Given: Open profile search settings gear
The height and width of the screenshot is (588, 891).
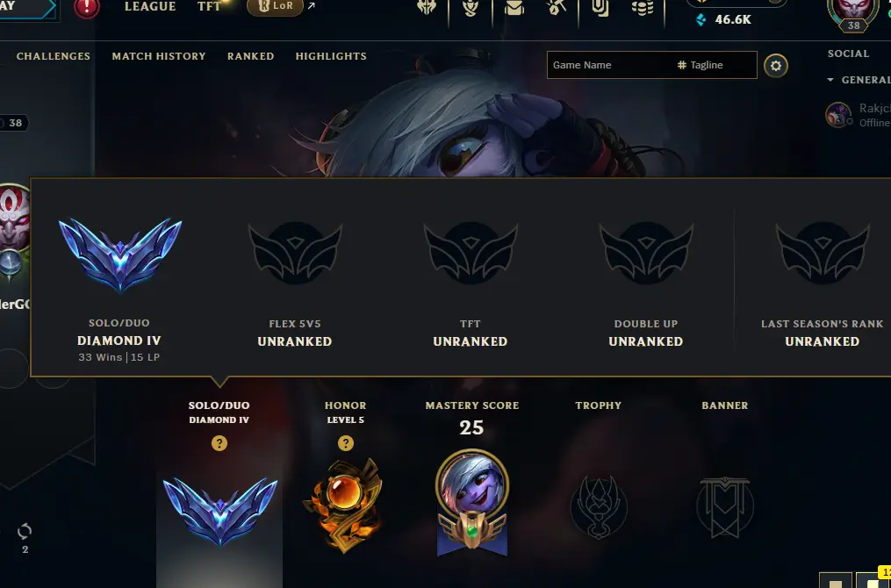Looking at the screenshot, I should 776,66.
